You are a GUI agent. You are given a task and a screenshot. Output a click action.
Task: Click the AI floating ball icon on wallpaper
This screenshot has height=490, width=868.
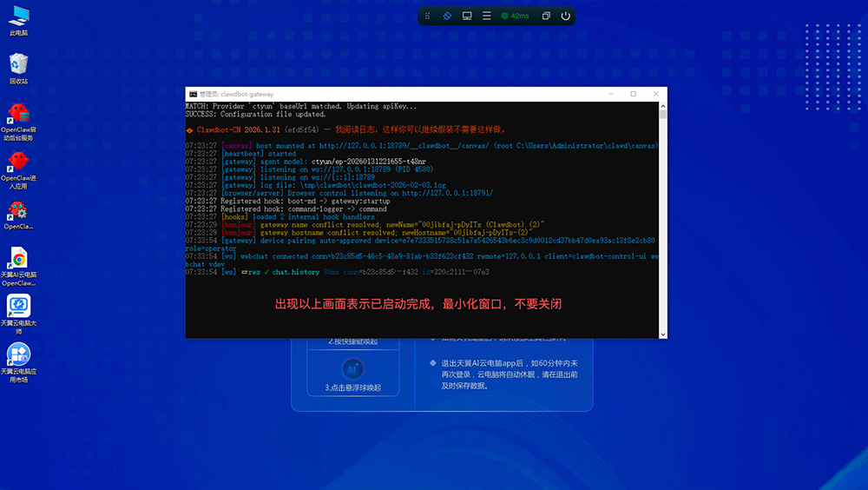click(345, 367)
